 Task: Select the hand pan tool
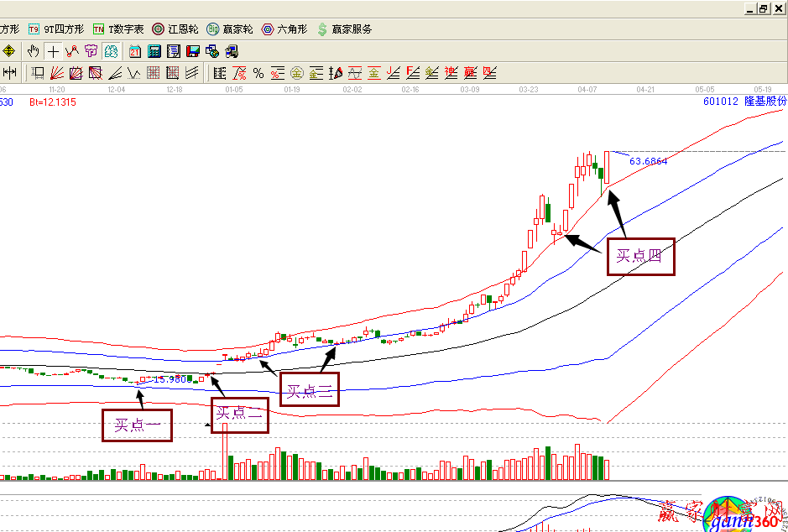pos(34,51)
